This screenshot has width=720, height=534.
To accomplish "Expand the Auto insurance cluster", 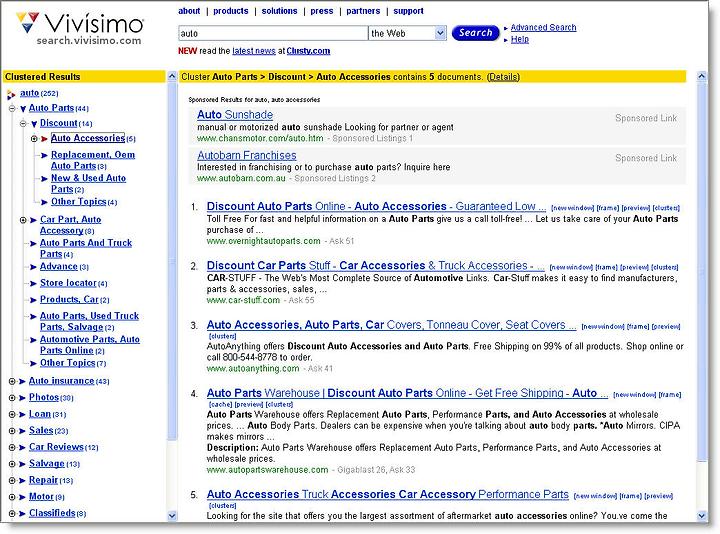I will (12, 382).
